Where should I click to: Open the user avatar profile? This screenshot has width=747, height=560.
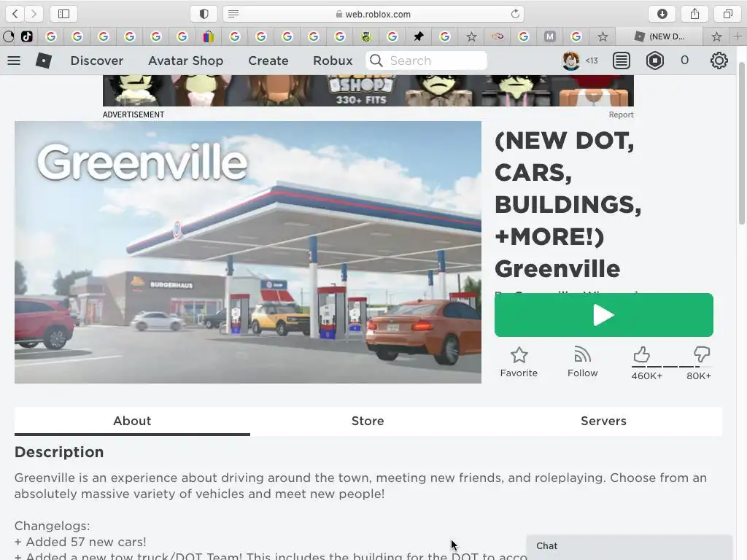(x=570, y=61)
